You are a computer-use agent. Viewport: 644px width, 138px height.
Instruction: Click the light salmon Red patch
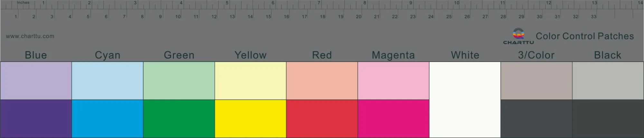(x=322, y=81)
